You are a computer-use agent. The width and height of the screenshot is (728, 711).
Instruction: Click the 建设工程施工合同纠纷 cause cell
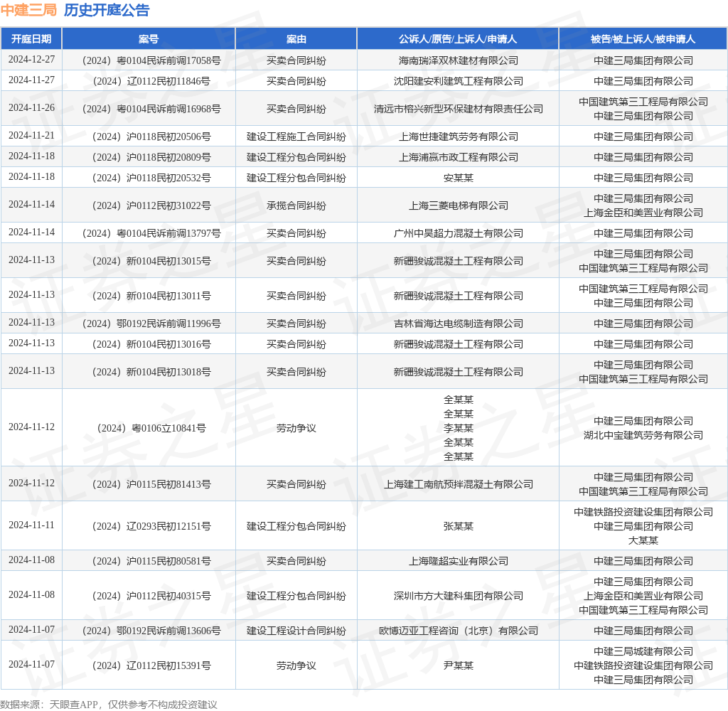pyautogui.click(x=296, y=137)
